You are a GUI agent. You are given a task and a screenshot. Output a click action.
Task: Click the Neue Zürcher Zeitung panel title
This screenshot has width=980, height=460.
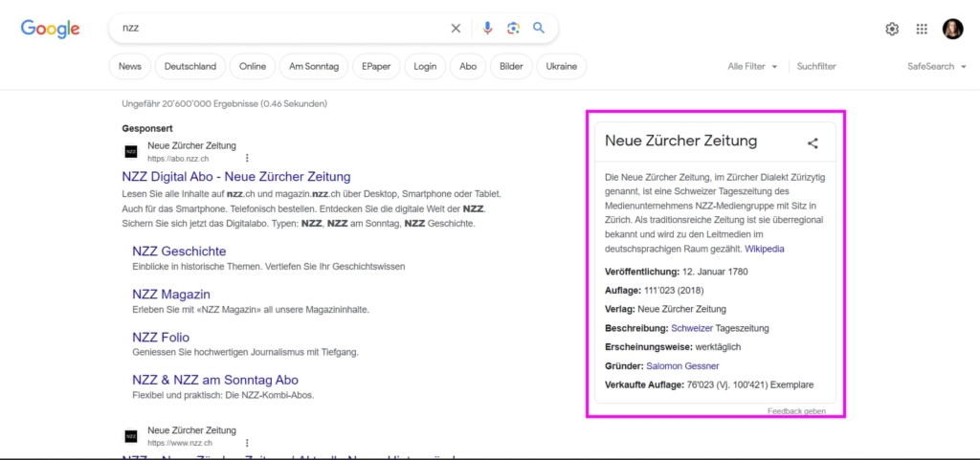pos(680,141)
